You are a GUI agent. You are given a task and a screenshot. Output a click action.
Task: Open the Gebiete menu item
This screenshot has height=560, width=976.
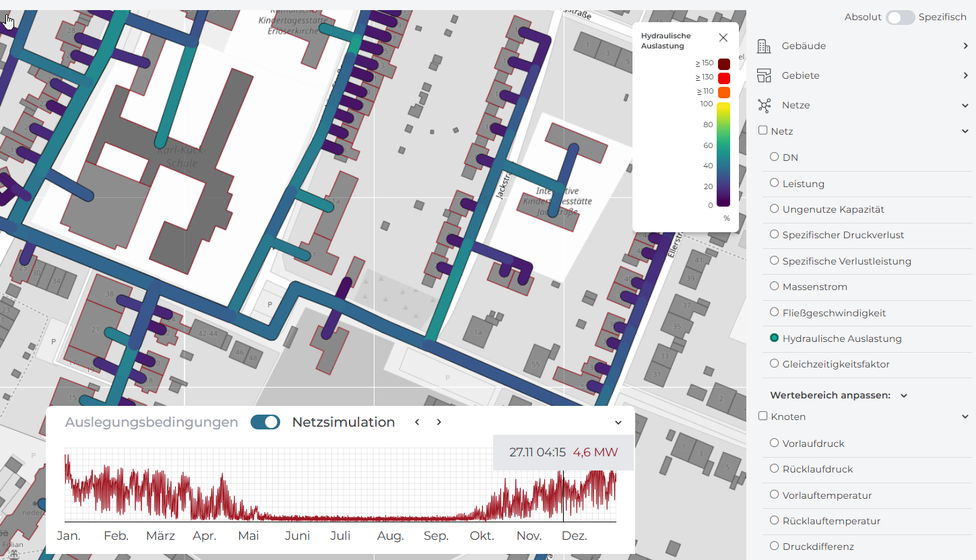[x=801, y=75]
